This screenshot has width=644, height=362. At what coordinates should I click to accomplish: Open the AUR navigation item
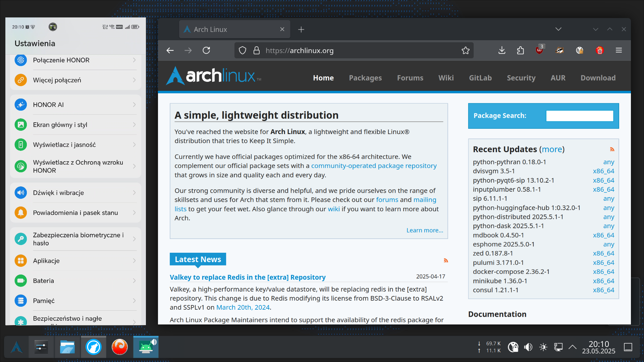point(558,78)
